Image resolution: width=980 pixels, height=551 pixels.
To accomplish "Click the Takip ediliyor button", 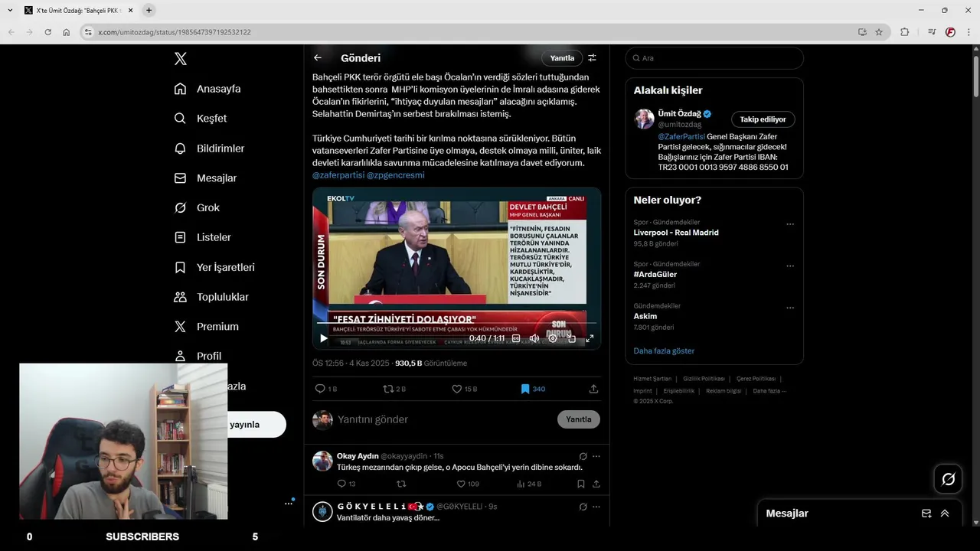I will tap(763, 119).
